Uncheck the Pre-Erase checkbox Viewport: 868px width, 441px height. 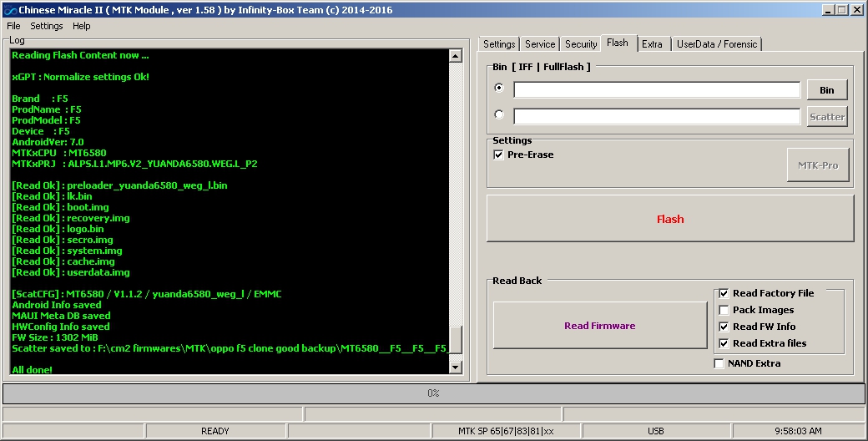(498, 155)
